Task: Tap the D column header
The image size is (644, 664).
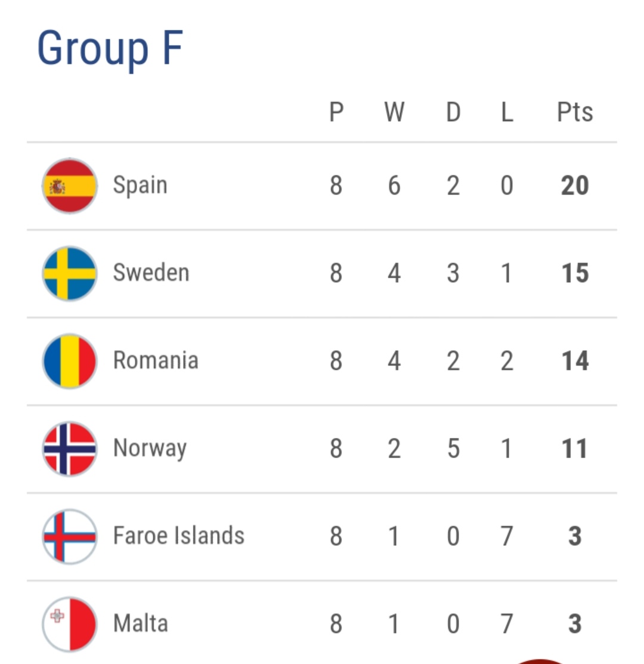Action: click(453, 112)
